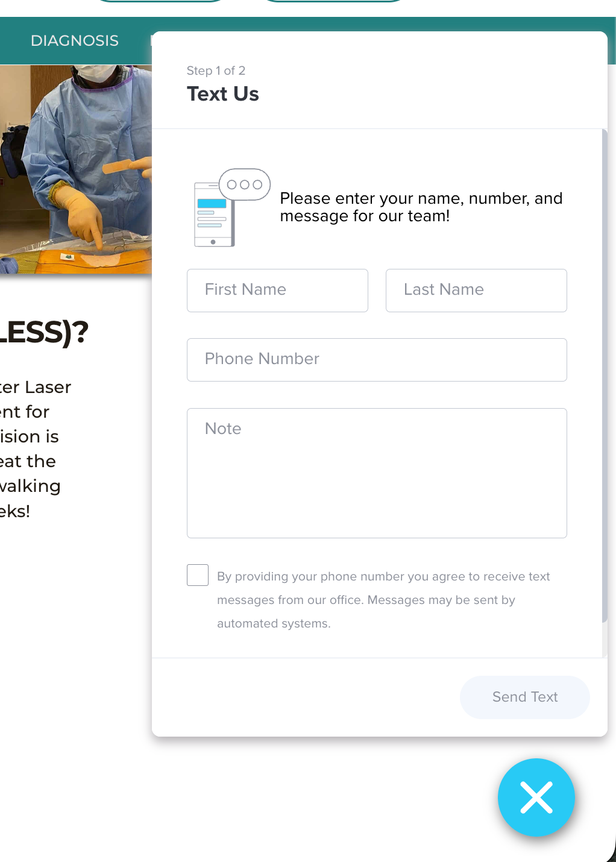Viewport: 616px width, 862px height.
Task: Click the Send Text button
Action: 525,697
